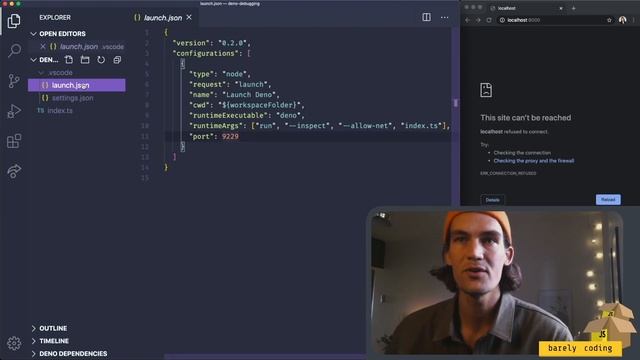
Task: Select launch.json under Open Editors
Action: tap(79, 47)
